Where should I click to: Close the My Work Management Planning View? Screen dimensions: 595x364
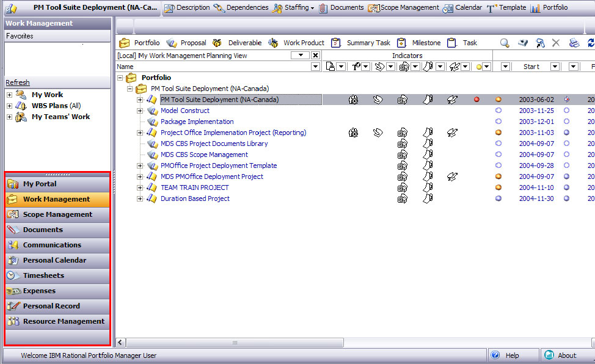(315, 56)
